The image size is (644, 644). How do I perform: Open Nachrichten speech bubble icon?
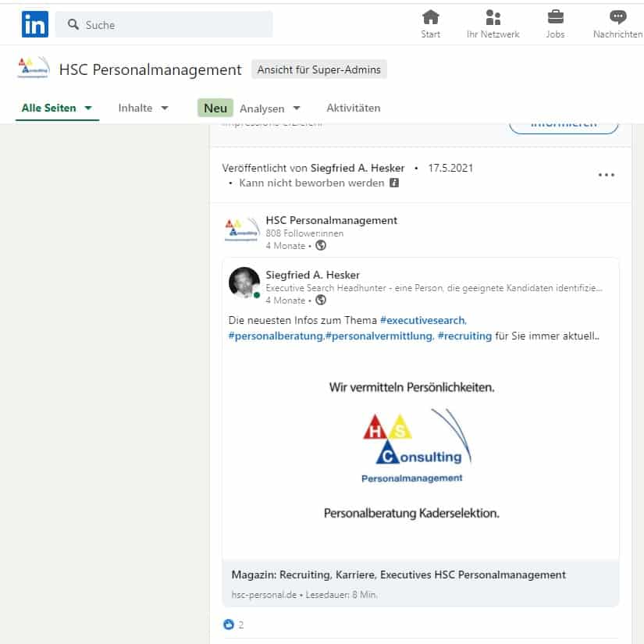617,18
